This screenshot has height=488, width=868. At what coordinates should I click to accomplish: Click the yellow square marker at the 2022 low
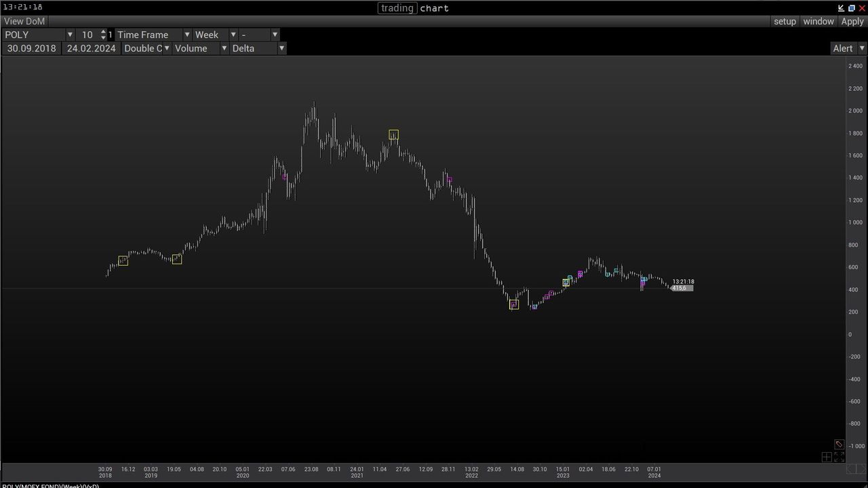514,305
